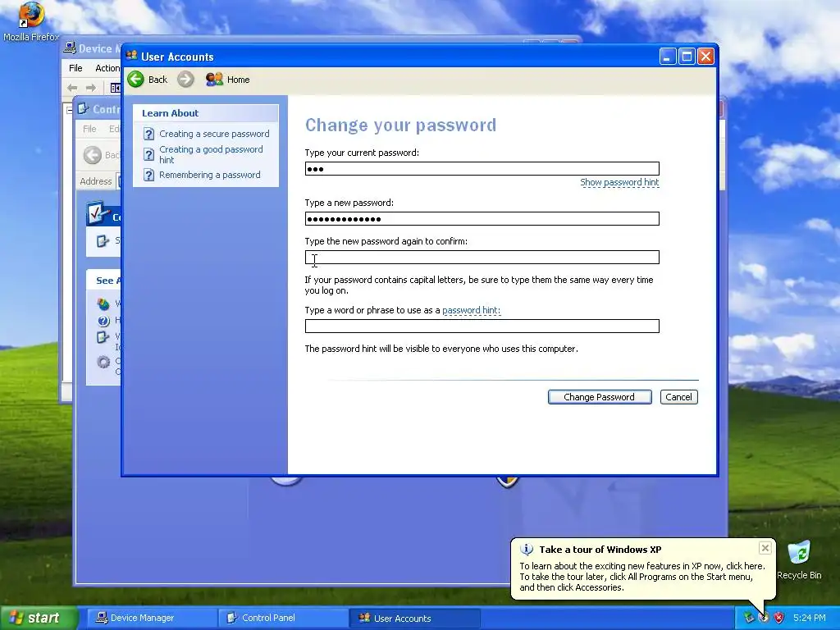Click the Windows Update icon in See Also
Screen dimensions: 840x630
[103, 304]
